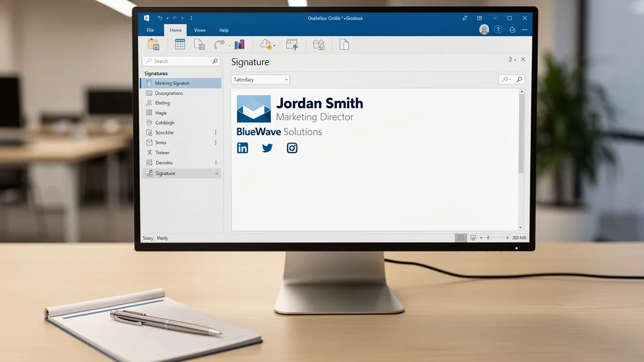The width and height of the screenshot is (644, 362).
Task: Open the help question mark icon
Action: coord(498,30)
